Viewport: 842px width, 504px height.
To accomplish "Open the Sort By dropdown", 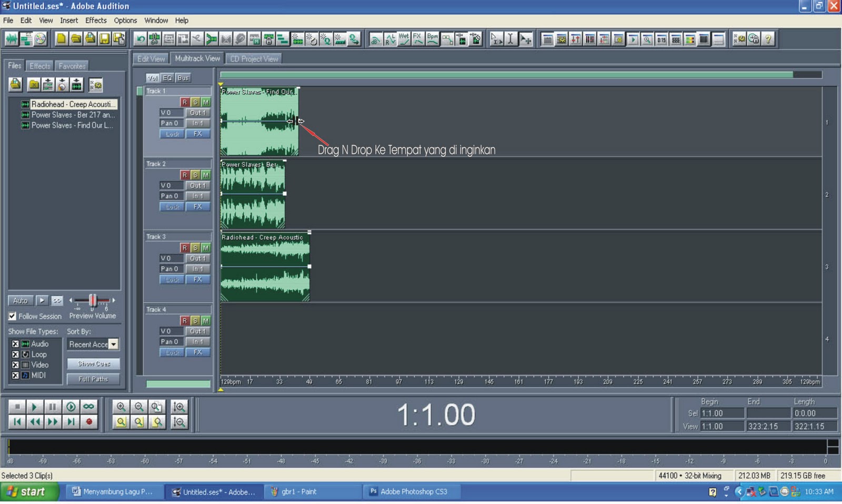I will pyautogui.click(x=113, y=344).
